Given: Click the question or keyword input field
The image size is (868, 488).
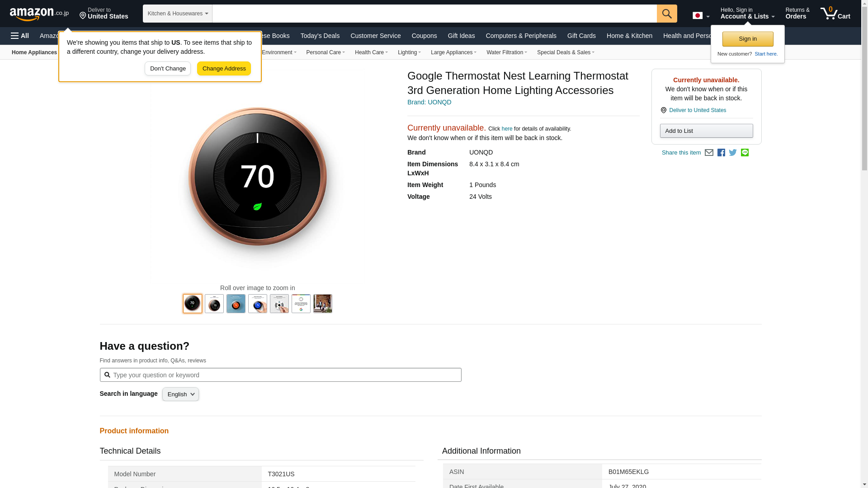Looking at the screenshot, I should 280,375.
